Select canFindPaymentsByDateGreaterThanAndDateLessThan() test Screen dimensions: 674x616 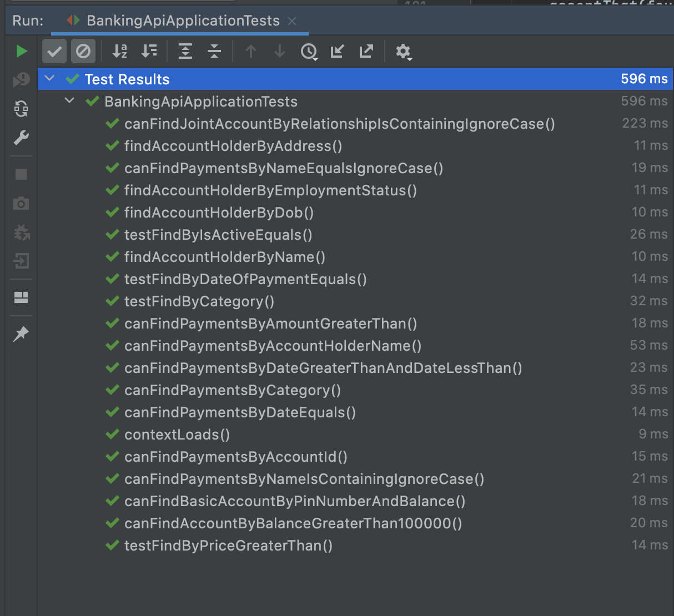(x=323, y=368)
